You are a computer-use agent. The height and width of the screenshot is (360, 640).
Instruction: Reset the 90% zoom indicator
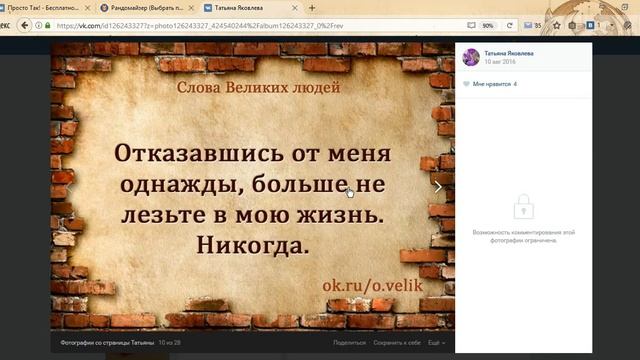click(488, 25)
